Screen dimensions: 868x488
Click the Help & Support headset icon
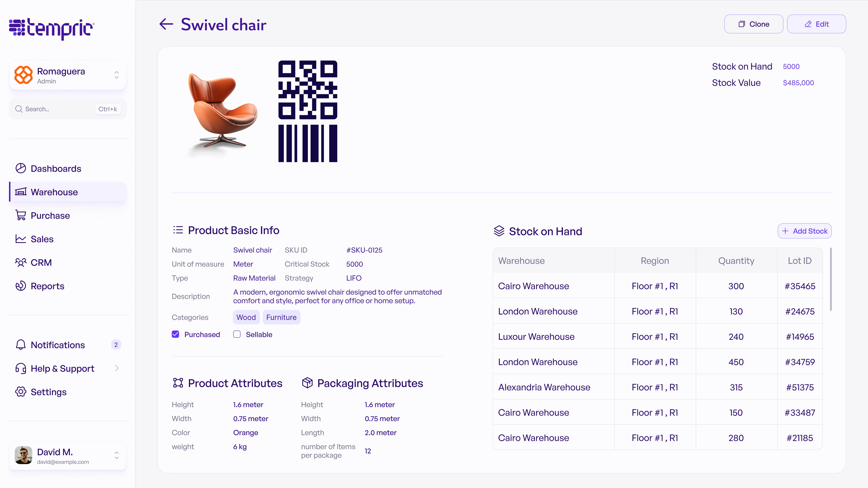[x=21, y=368]
